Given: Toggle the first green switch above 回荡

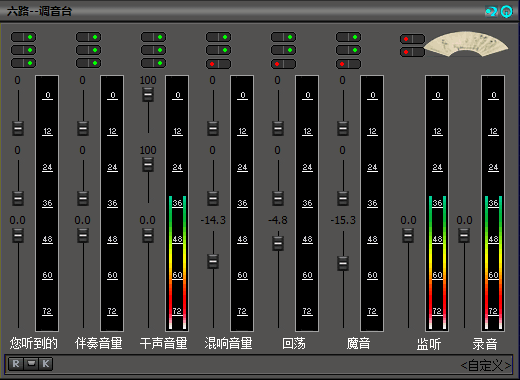Looking at the screenshot, I should tap(283, 37).
